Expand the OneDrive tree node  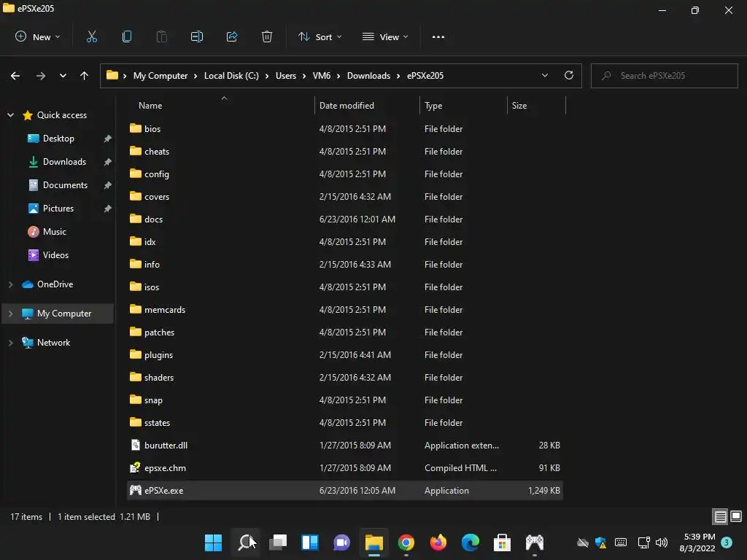click(x=10, y=284)
